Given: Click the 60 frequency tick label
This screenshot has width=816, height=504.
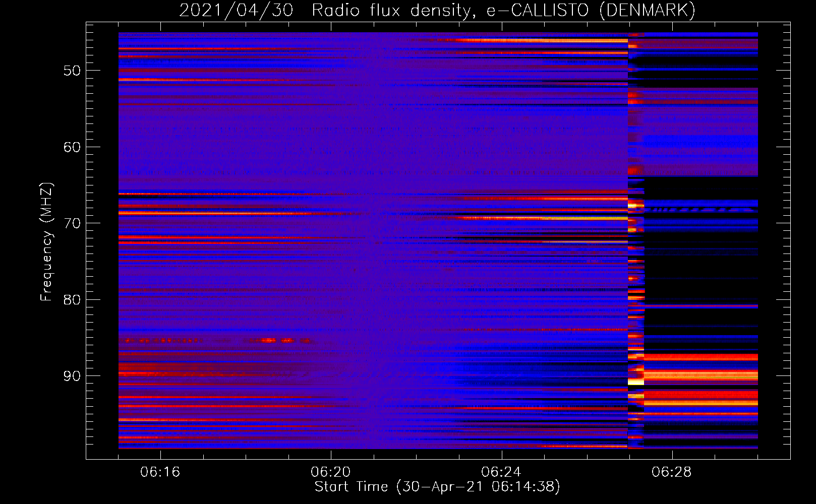Looking at the screenshot, I should pos(72,147).
